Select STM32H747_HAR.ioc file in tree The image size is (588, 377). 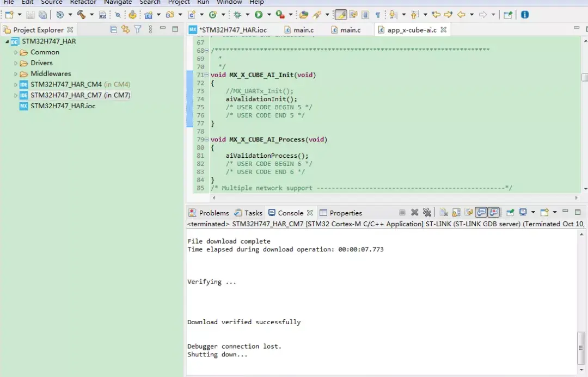point(63,106)
